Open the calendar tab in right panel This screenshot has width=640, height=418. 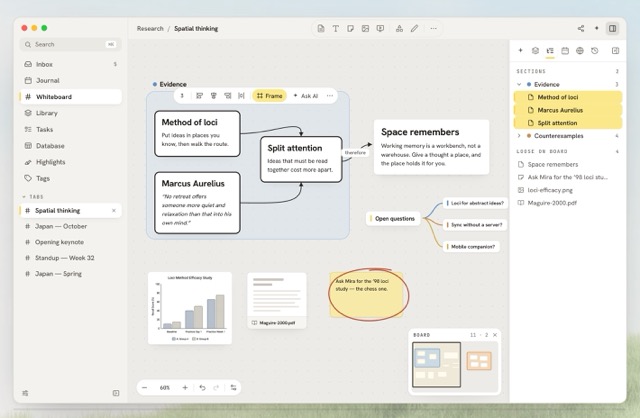point(565,51)
